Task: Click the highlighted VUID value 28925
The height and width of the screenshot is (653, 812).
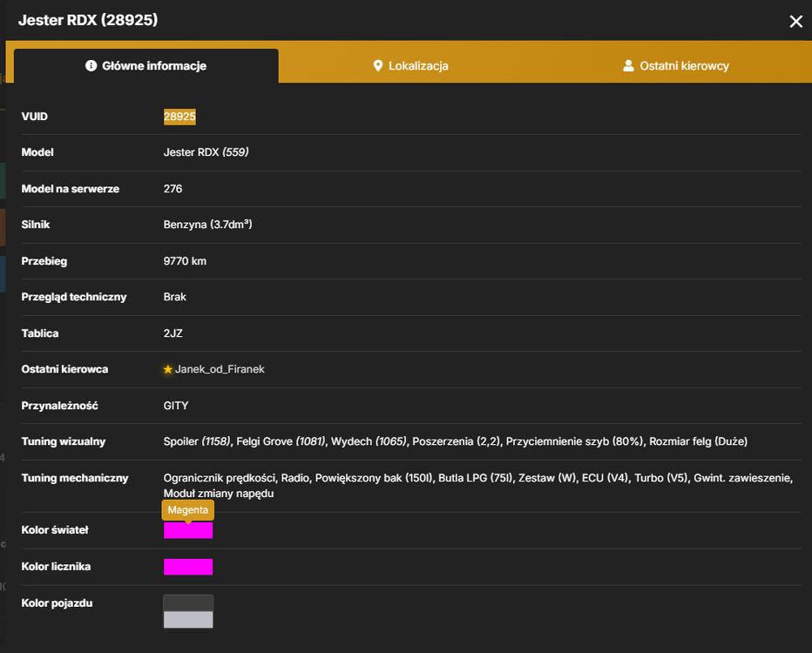Action: click(179, 117)
